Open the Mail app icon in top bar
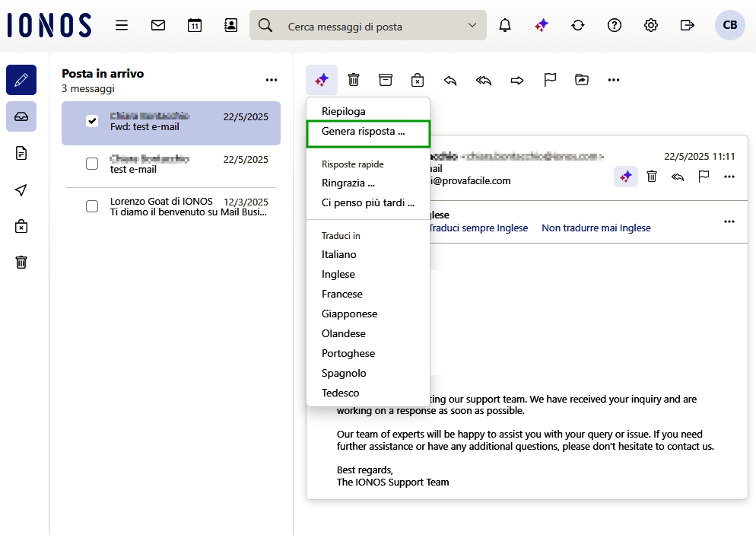Screen dimensions: 756x535 coord(158,25)
